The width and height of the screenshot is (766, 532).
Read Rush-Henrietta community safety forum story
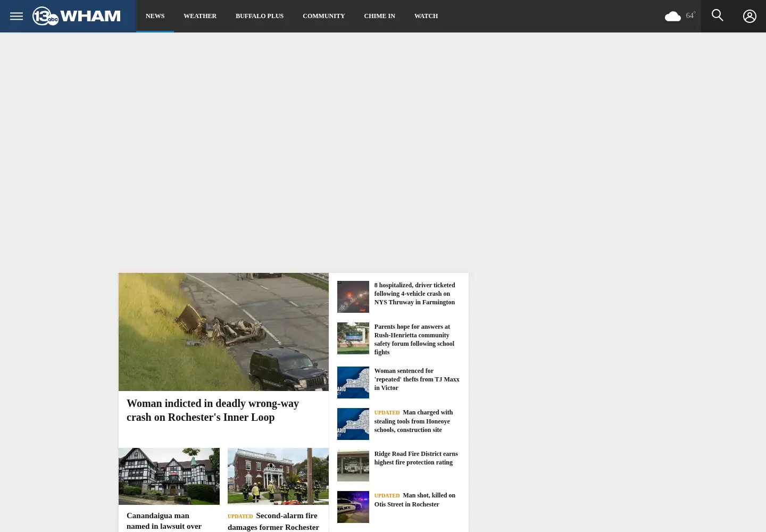(x=414, y=339)
